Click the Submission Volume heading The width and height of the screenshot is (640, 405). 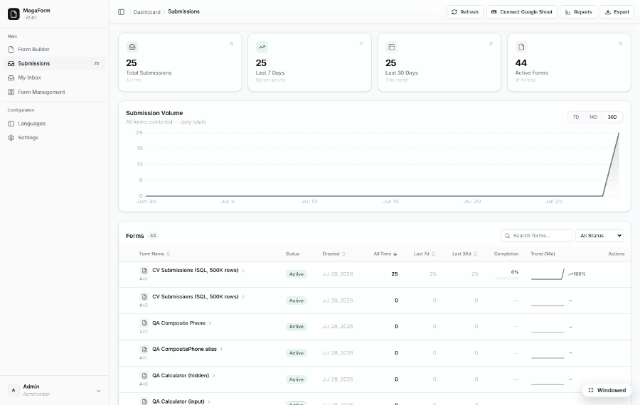pyautogui.click(x=154, y=113)
